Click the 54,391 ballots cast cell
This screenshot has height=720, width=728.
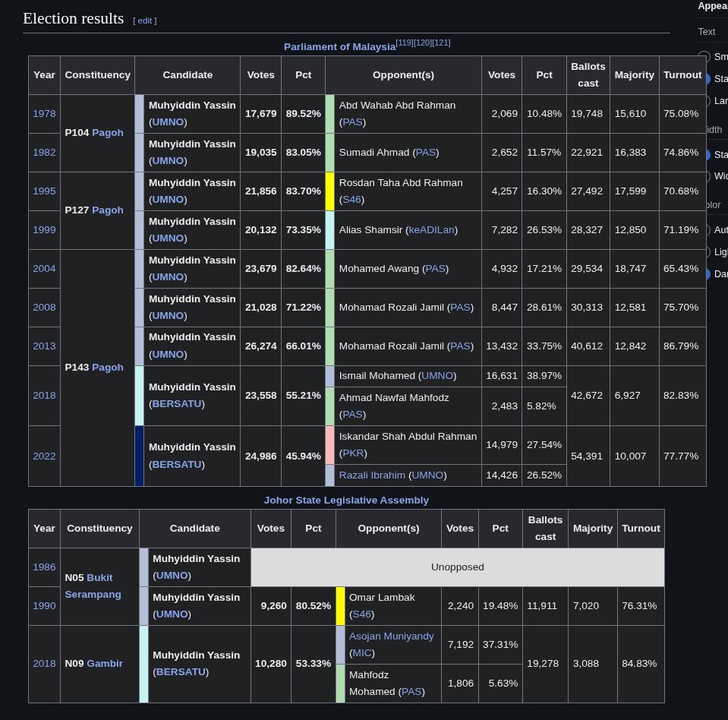[588, 456]
